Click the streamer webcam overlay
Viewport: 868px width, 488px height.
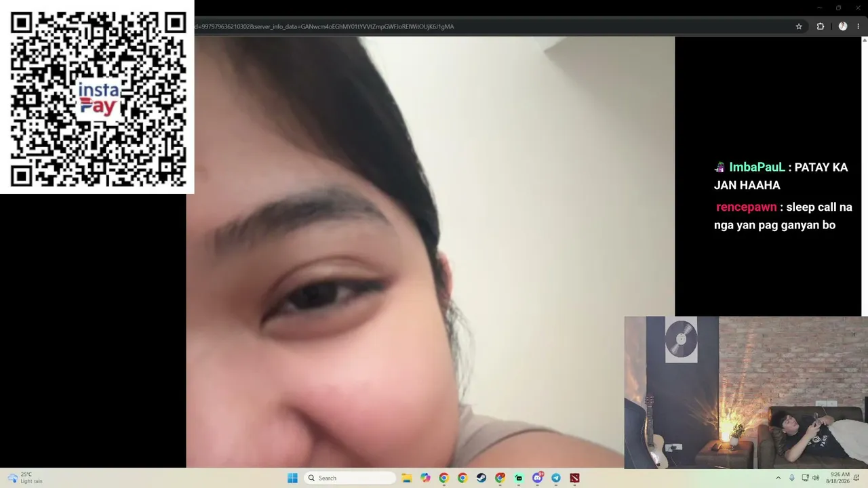(x=746, y=392)
